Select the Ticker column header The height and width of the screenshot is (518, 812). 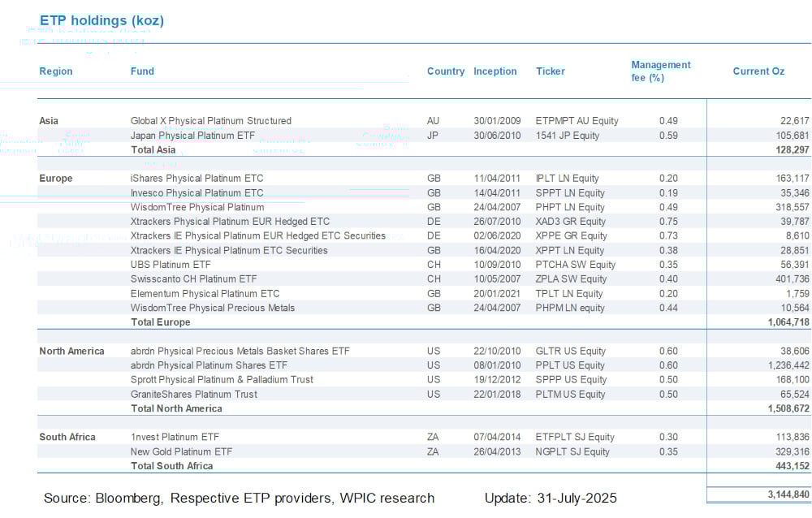pyautogui.click(x=551, y=71)
